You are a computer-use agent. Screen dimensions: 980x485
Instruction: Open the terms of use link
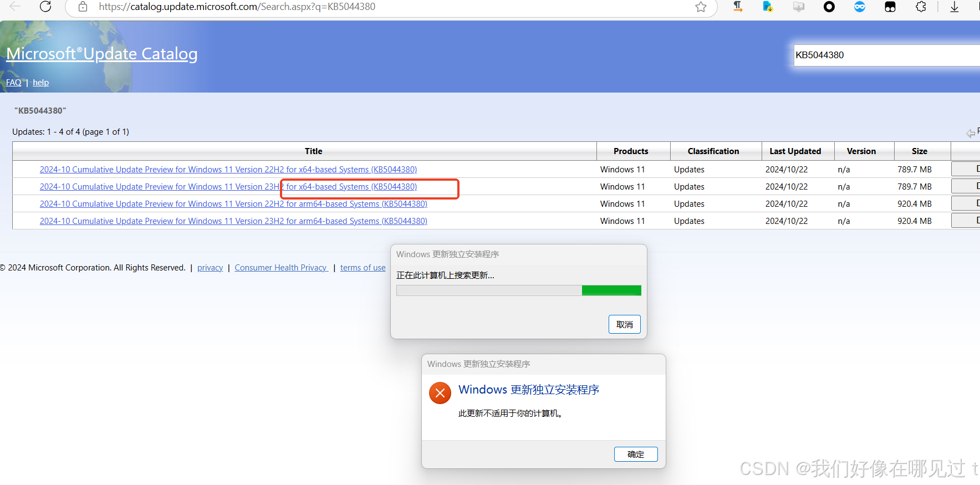pos(363,268)
